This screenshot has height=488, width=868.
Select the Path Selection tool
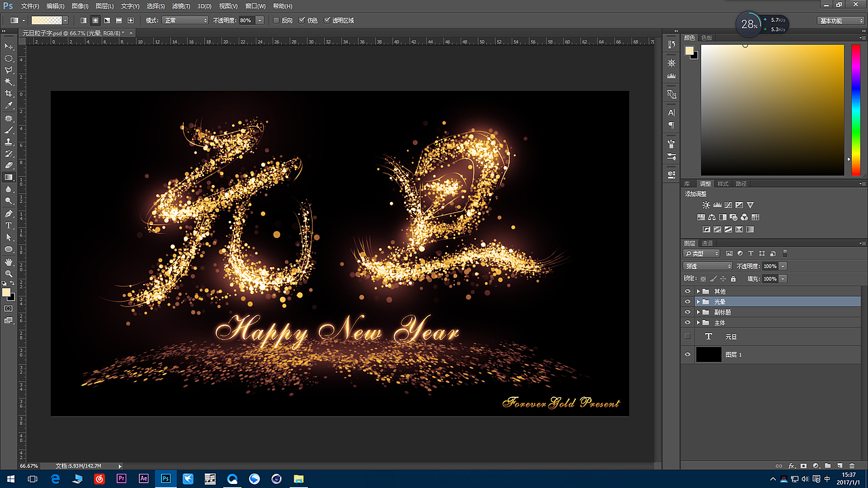pos(9,237)
